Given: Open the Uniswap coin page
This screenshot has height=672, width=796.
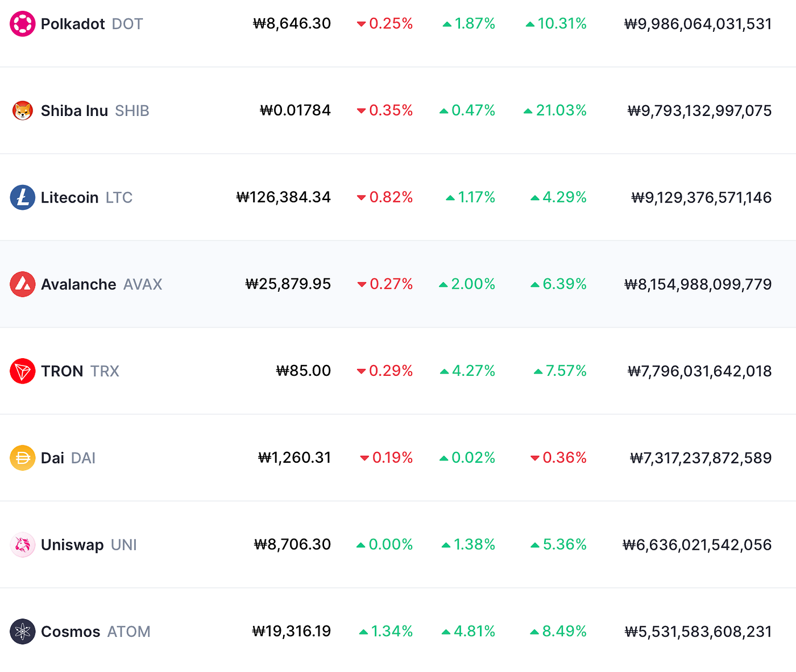Looking at the screenshot, I should click(x=72, y=545).
